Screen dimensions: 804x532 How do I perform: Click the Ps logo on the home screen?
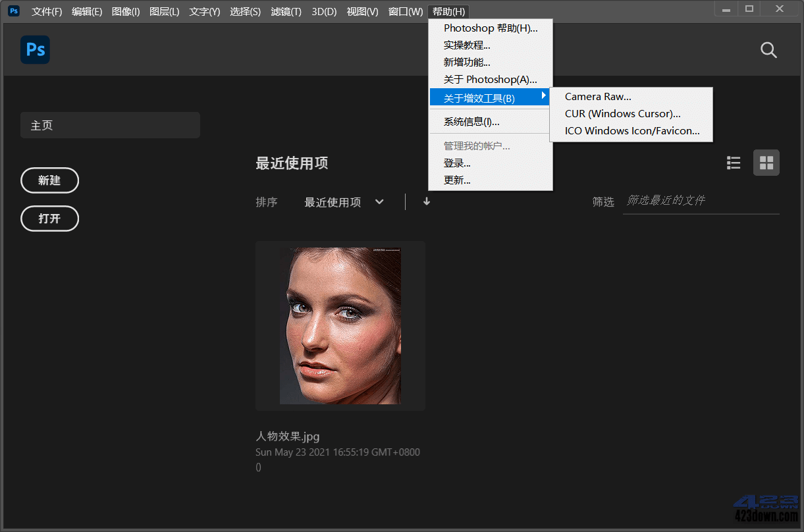(x=34, y=49)
